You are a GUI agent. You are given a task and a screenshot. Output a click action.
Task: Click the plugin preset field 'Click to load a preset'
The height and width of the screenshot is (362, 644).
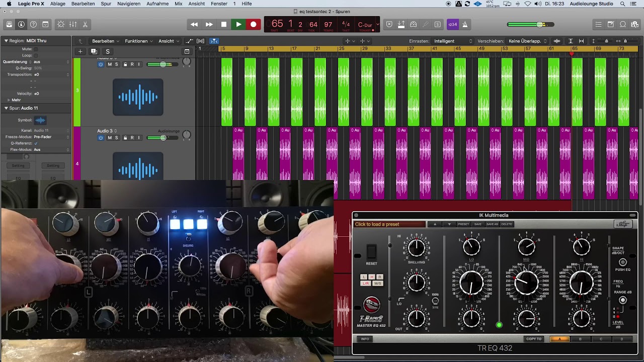(x=389, y=224)
